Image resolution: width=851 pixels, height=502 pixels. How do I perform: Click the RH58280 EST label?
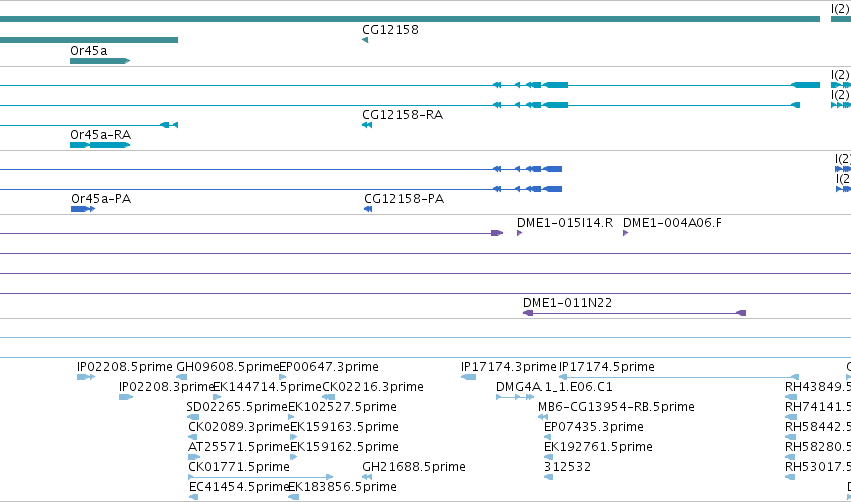pos(818,447)
